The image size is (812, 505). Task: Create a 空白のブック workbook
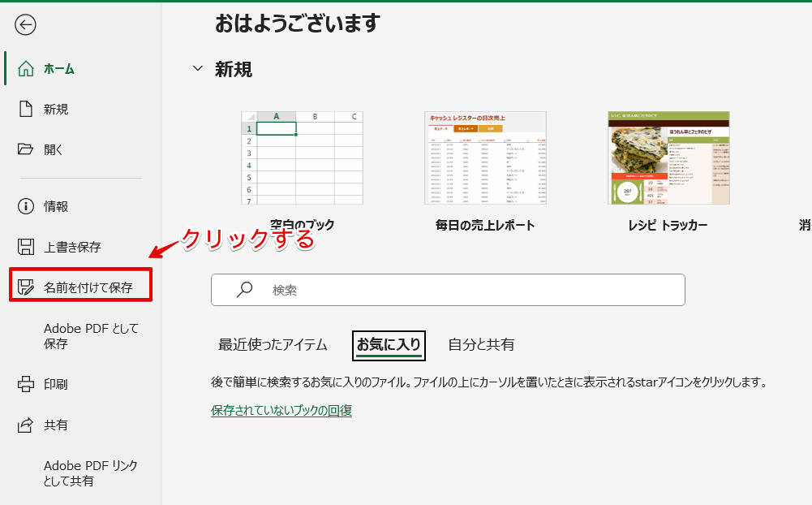[x=302, y=156]
